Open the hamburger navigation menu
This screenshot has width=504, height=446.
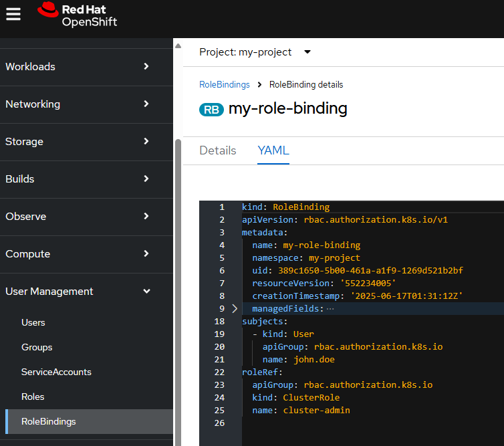point(13,14)
